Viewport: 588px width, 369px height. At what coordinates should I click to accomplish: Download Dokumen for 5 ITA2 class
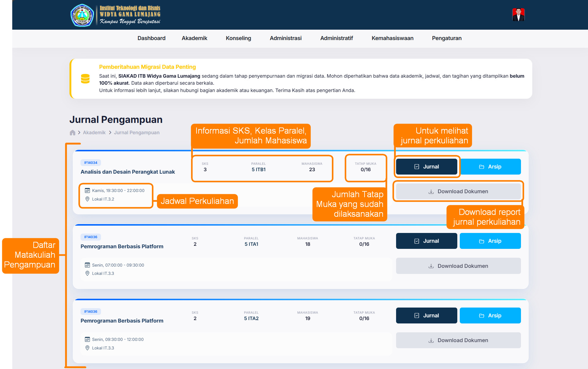[458, 340]
